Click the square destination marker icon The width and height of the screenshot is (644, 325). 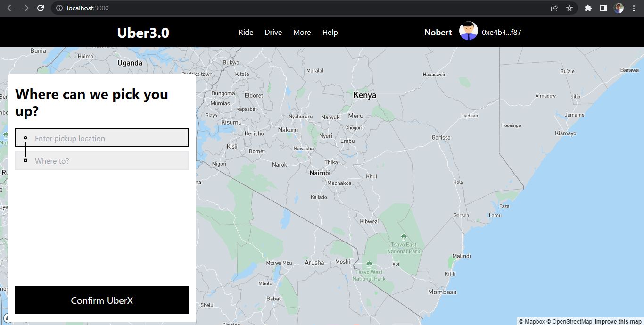pos(25,160)
